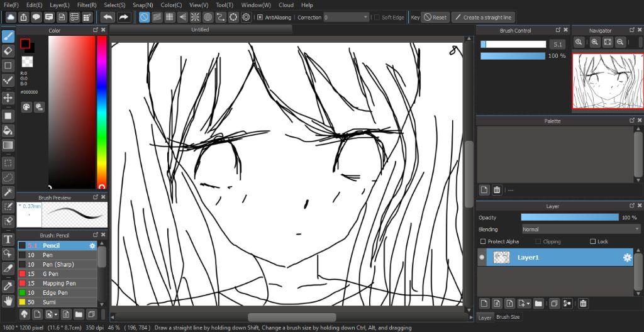Open Pencil brush settings gear
The width and height of the screenshot is (644, 332).
[92, 246]
